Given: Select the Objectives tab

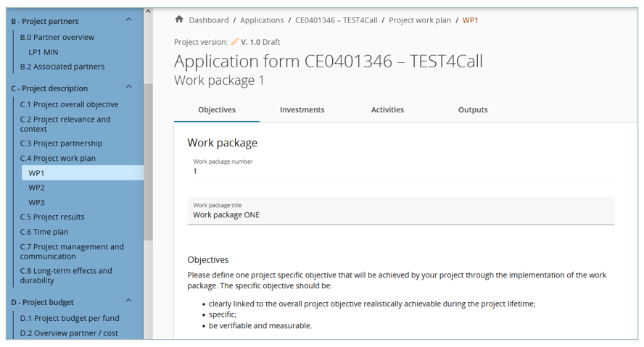Looking at the screenshot, I should tap(217, 110).
